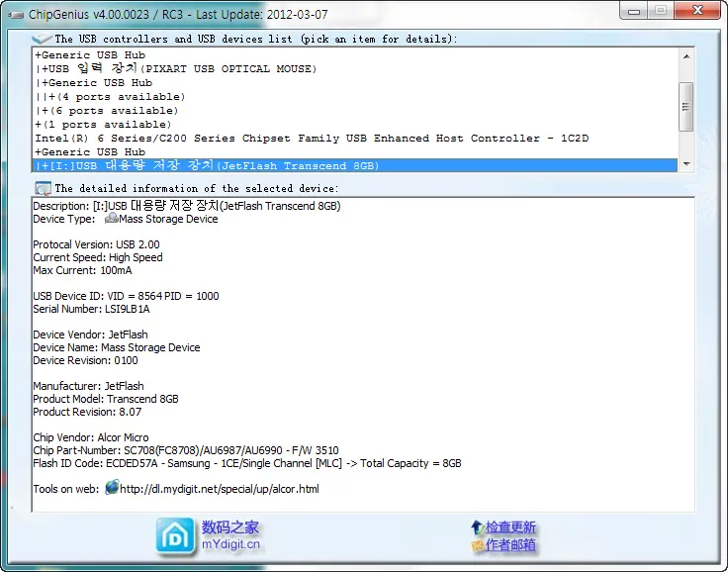Click the 检查更新 check update link text
This screenshot has width=728, height=572.
coord(510,527)
